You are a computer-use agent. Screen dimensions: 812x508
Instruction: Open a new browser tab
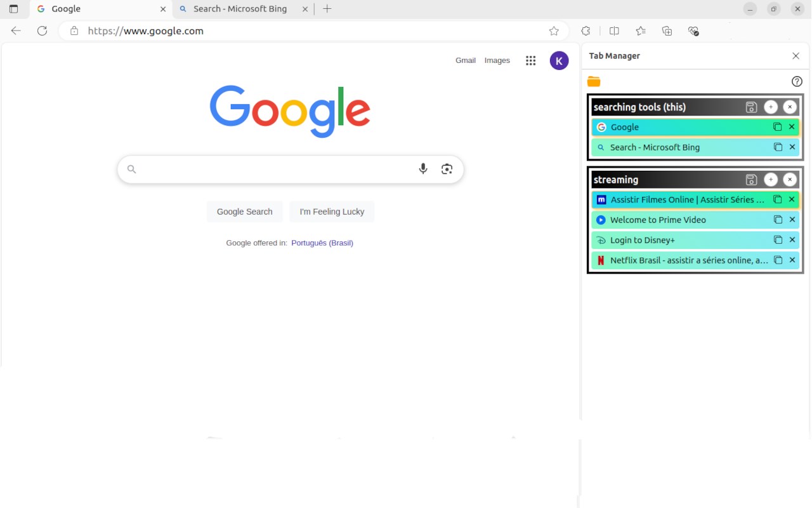327,9
